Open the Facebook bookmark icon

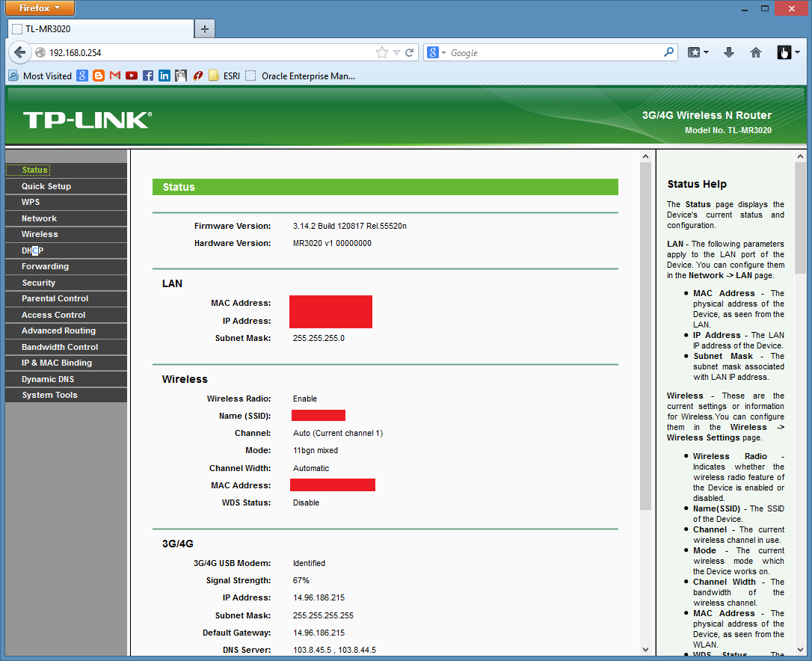pos(148,76)
